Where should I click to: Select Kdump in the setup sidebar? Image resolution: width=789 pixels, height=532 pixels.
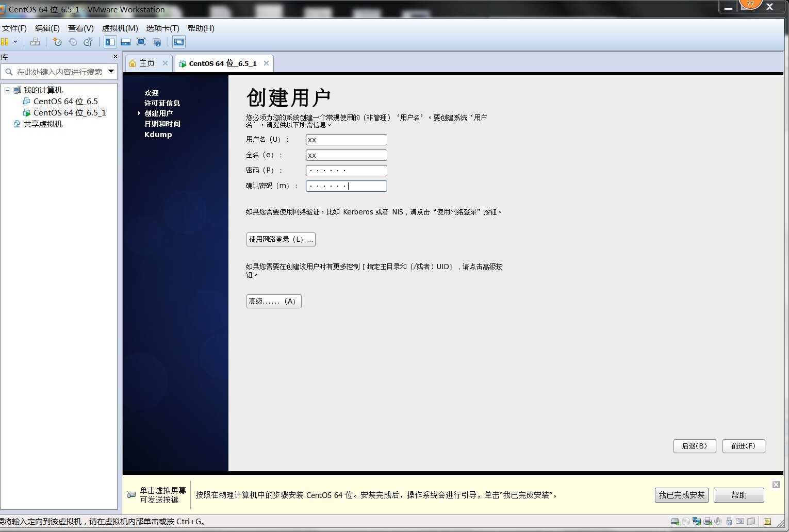(158, 135)
